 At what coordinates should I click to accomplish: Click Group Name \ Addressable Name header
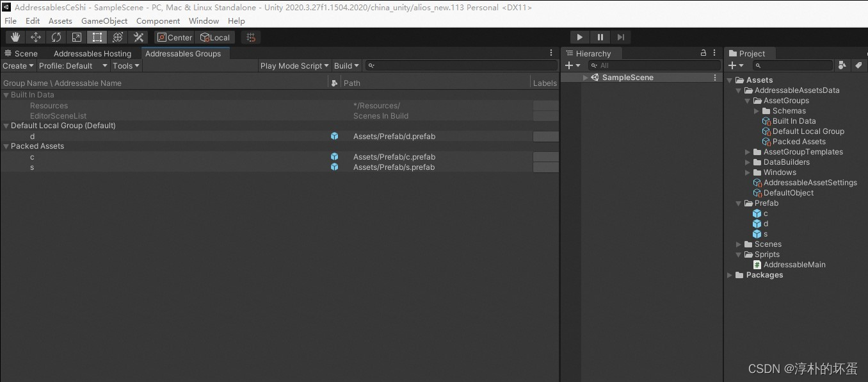(62, 83)
